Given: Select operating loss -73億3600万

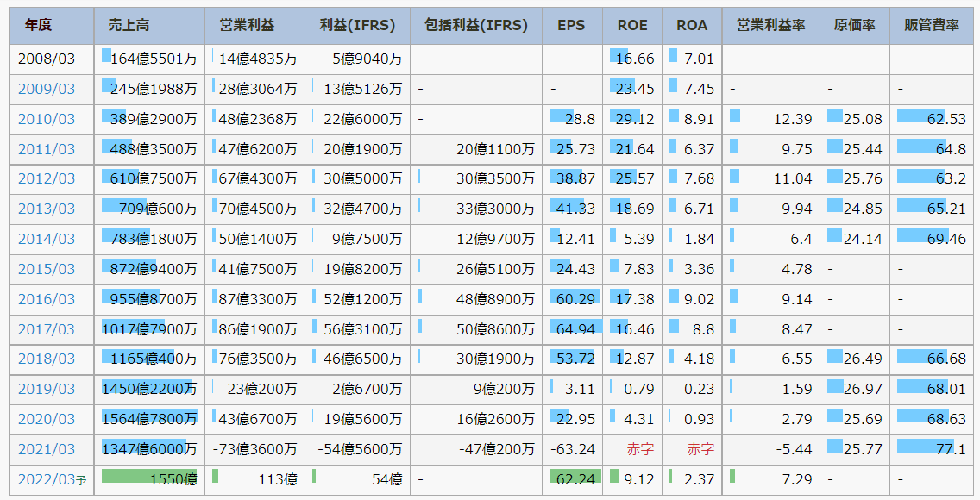Looking at the screenshot, I should click(255, 449).
